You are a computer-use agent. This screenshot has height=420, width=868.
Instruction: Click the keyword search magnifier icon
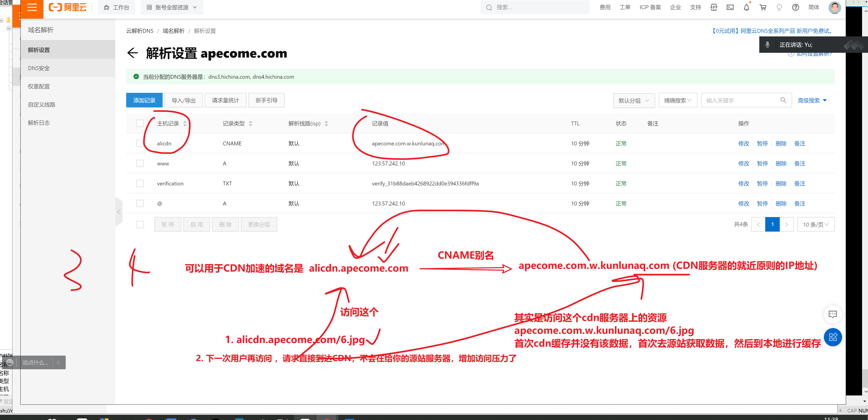(x=783, y=100)
